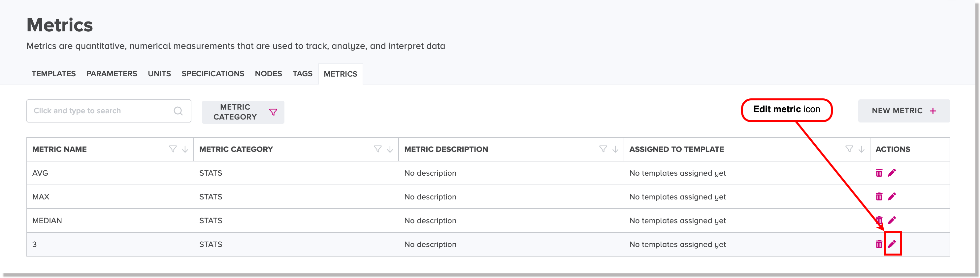The image size is (980, 278).
Task: Sort by Metric Description arrow
Action: tap(615, 149)
